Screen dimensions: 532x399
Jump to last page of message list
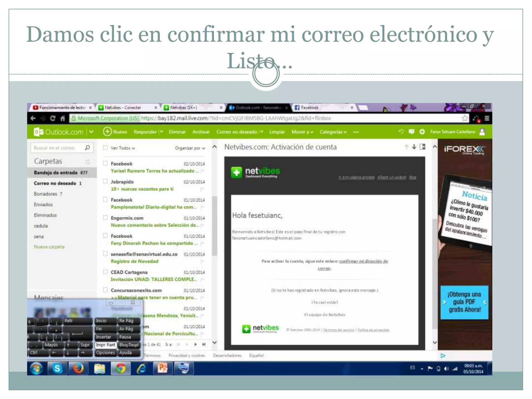[x=204, y=344]
